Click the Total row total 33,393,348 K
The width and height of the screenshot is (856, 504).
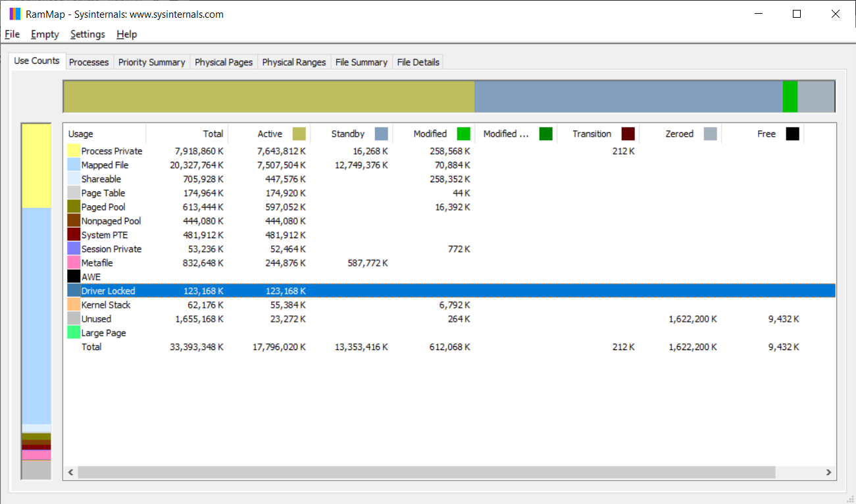click(x=197, y=347)
